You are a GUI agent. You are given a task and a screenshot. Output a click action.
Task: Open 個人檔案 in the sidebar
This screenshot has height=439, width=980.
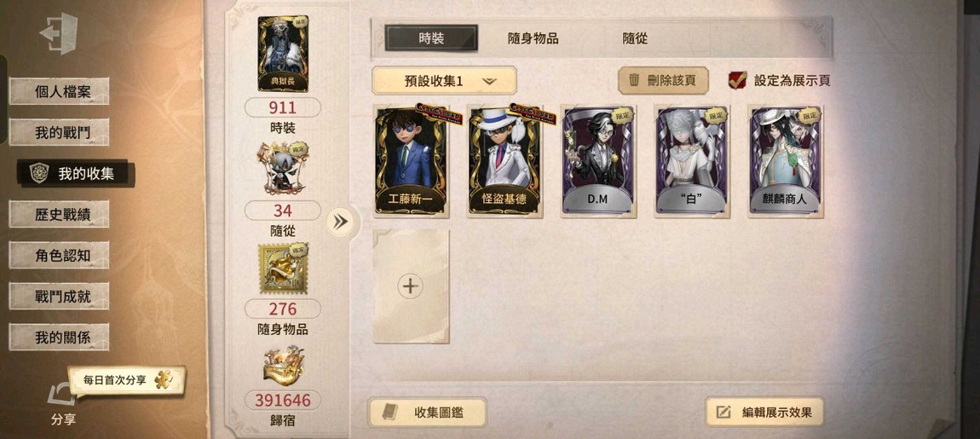point(60,92)
